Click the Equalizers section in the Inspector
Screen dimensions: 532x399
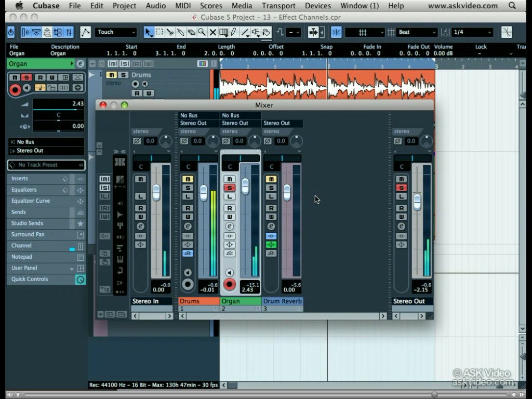pos(24,190)
